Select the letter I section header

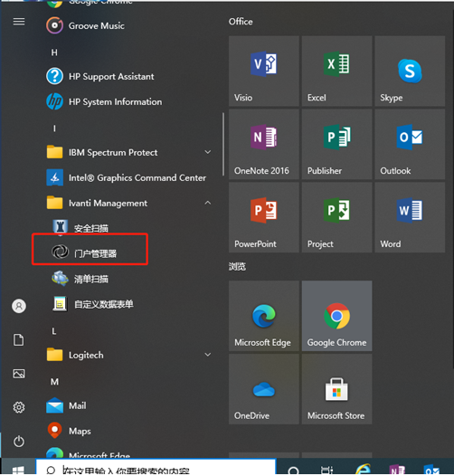click(x=54, y=129)
